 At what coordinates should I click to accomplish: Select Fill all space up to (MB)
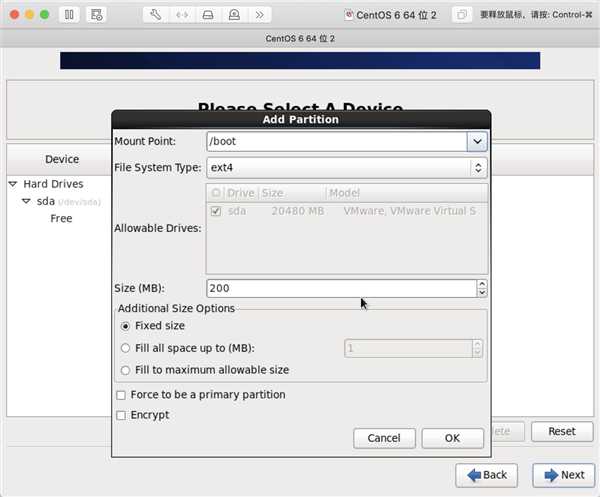(126, 348)
